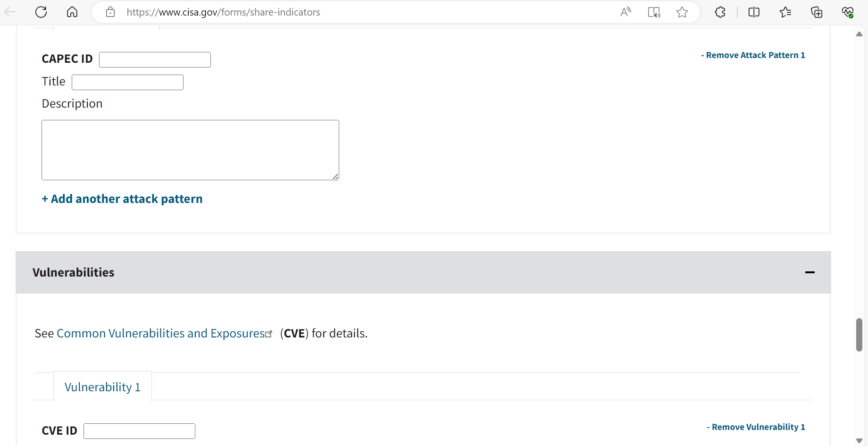Go to browser home page icon
Screen dimensions: 868x446
pyautogui.click(x=72, y=12)
